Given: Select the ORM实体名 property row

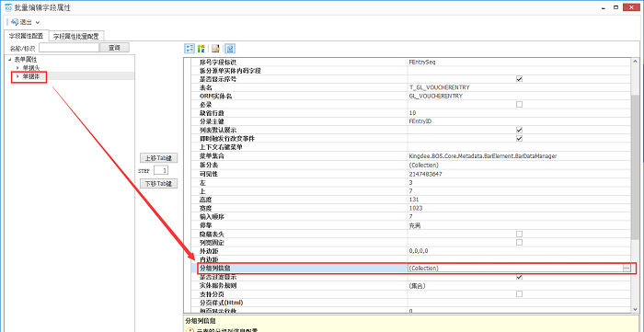Looking at the screenshot, I should [411, 96].
